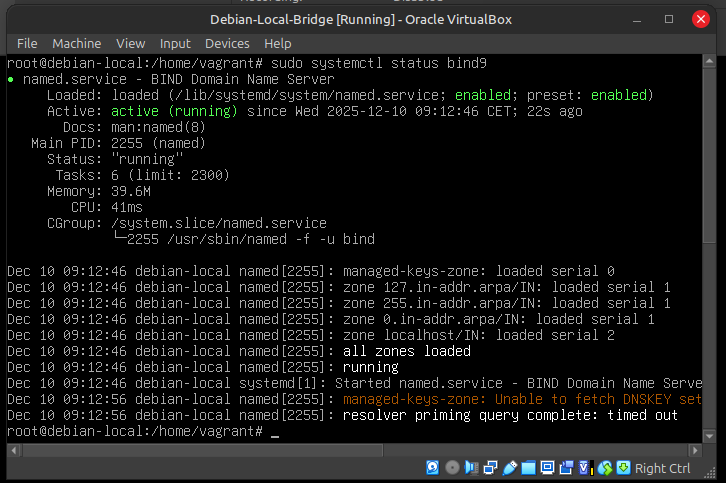Click the V virtualization features status icon
Screen dimensions: 726x483
tap(585, 468)
